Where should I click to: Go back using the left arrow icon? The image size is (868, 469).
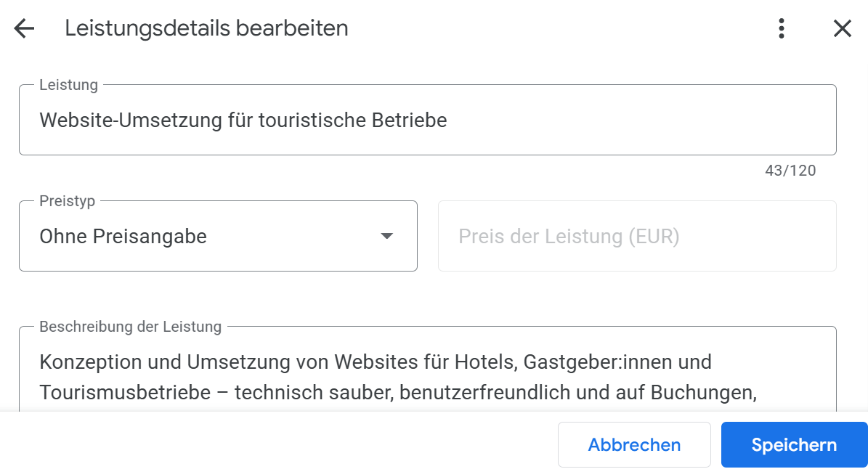[x=24, y=29]
